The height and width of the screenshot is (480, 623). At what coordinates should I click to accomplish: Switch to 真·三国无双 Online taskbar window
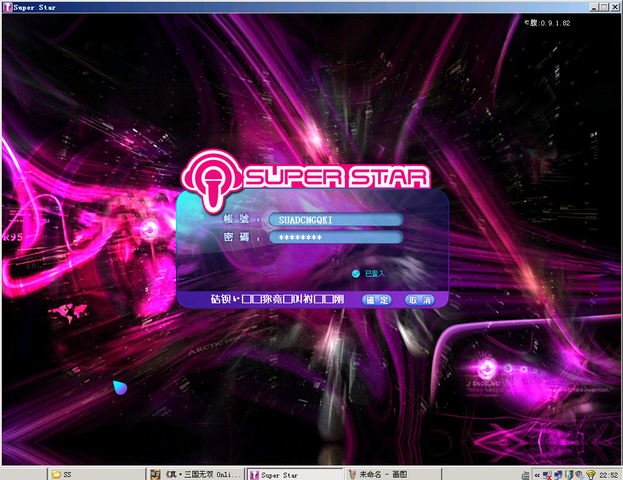[195, 474]
